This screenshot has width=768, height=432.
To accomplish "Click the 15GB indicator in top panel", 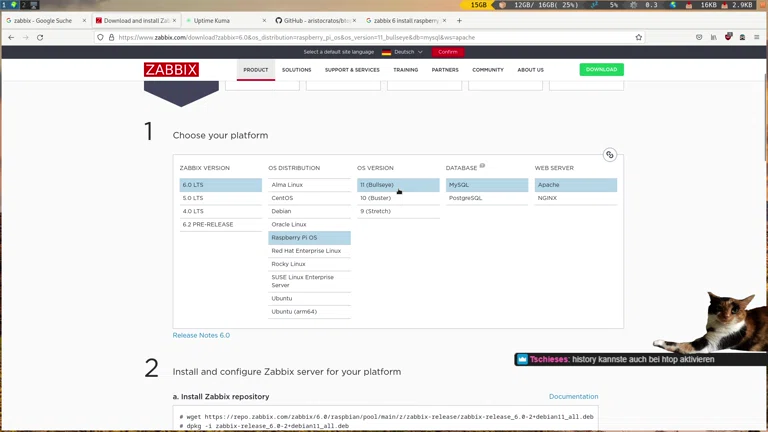I will (x=478, y=5).
